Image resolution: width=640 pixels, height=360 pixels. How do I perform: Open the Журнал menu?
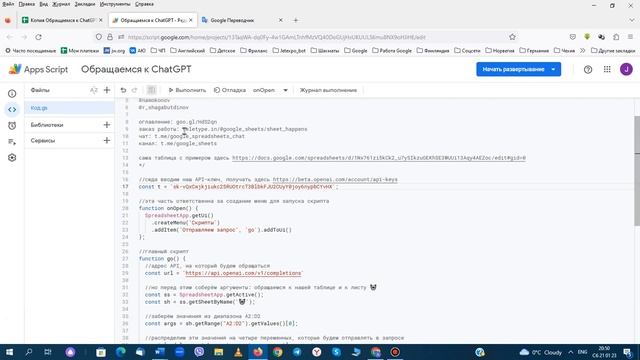coord(61,4)
